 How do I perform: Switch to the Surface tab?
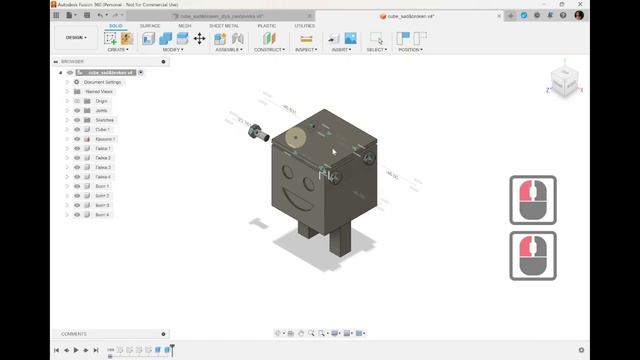(150, 26)
